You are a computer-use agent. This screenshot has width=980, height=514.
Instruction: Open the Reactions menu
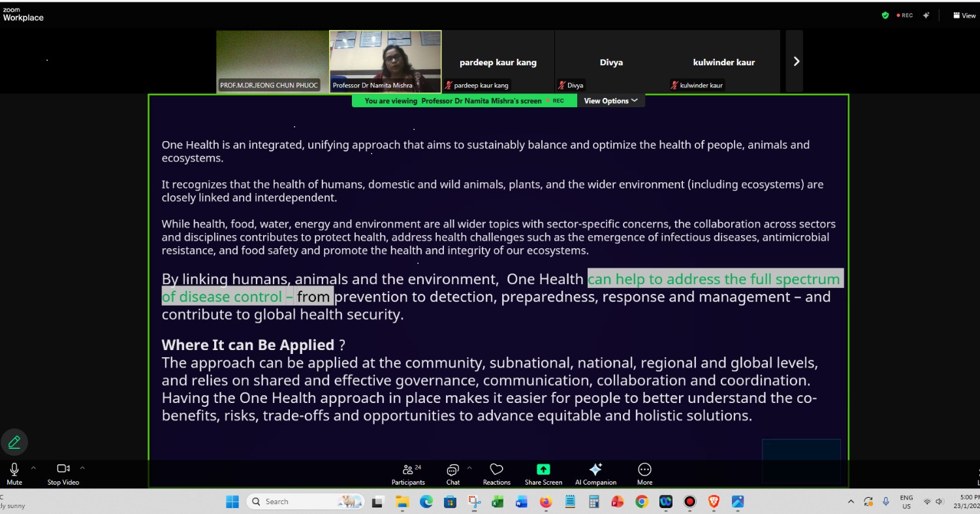pos(496,474)
